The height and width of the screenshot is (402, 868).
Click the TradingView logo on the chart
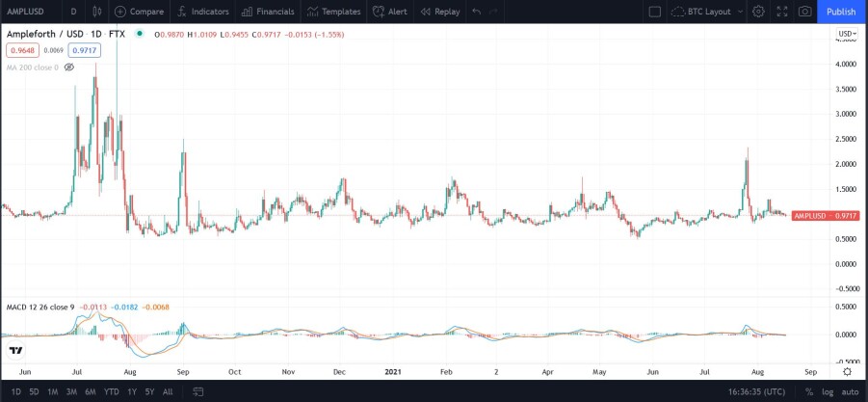(15, 351)
